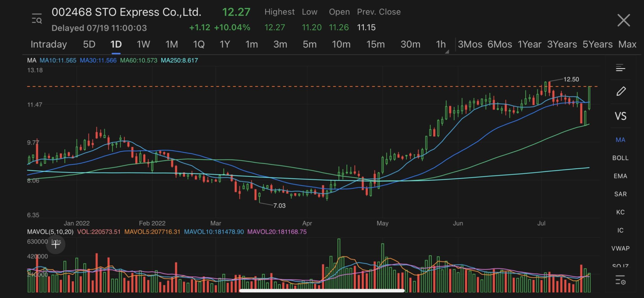Open the stock search list icon

[x=36, y=19]
